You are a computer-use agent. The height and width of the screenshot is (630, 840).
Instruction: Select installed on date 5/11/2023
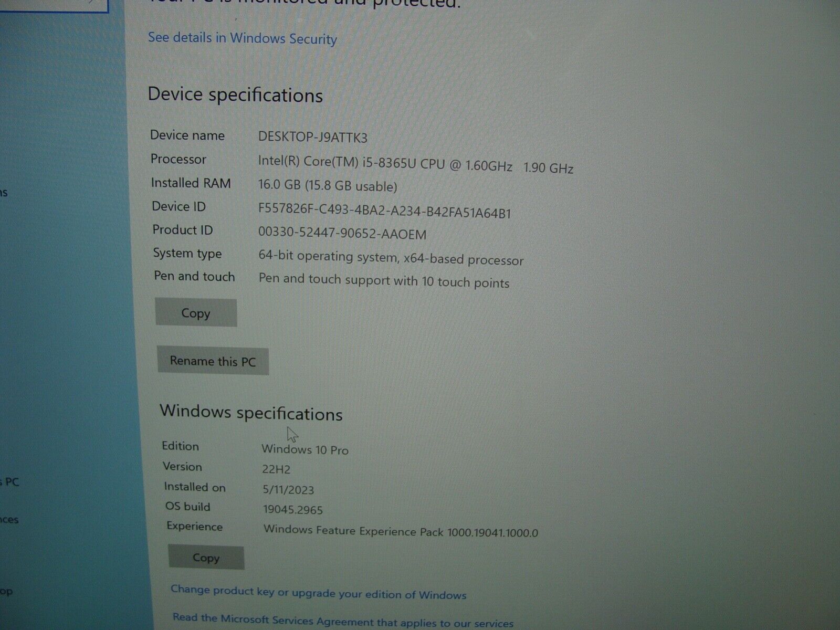point(288,490)
